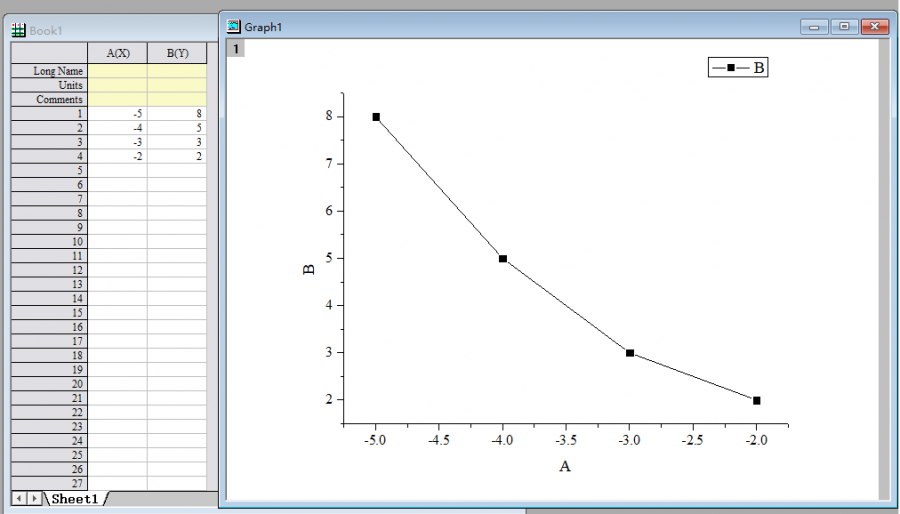Click the Y axis tick label 8
Image resolution: width=900 pixels, height=514 pixels.
pyautogui.click(x=329, y=116)
